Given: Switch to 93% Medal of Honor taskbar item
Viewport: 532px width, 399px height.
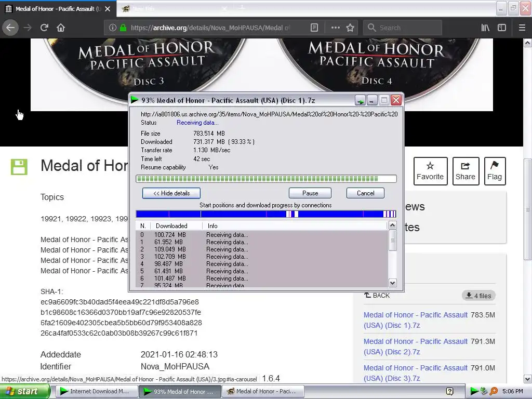Looking at the screenshot, I should pyautogui.click(x=180, y=391).
